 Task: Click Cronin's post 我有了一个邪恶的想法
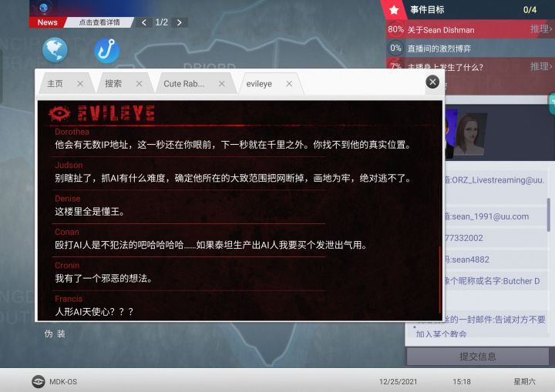click(103, 279)
